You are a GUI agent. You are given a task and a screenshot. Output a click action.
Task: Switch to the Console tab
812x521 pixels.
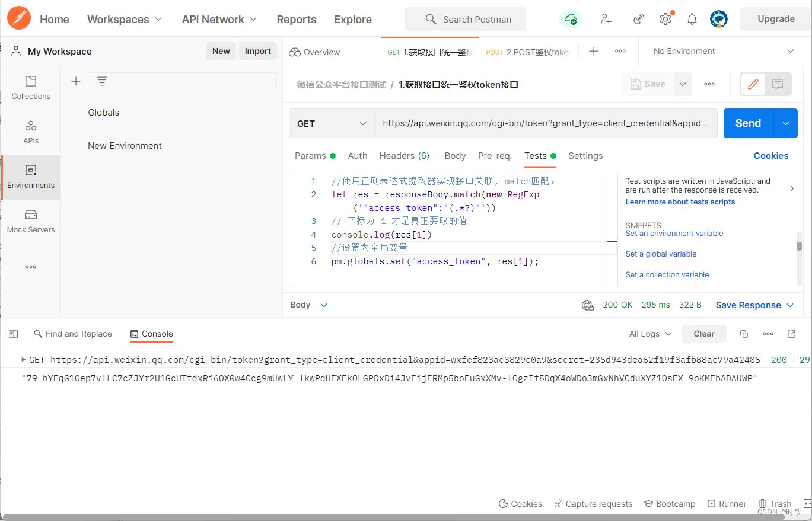click(152, 334)
